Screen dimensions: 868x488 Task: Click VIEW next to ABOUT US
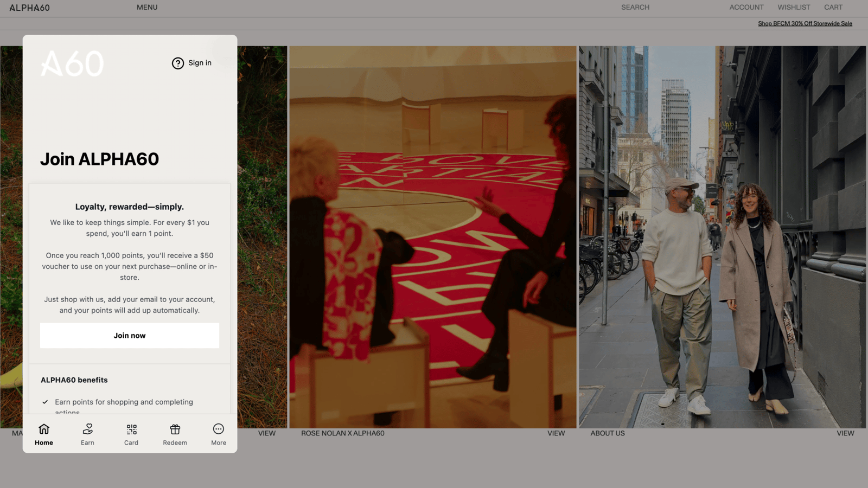click(x=845, y=433)
